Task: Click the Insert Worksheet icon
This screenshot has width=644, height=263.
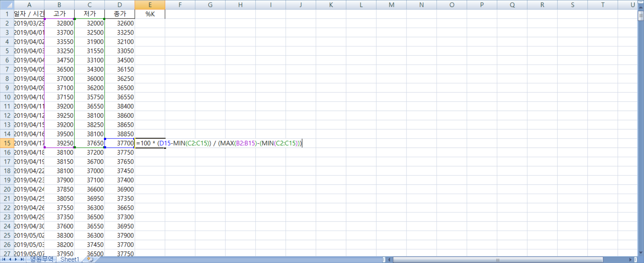Action: (x=90, y=259)
